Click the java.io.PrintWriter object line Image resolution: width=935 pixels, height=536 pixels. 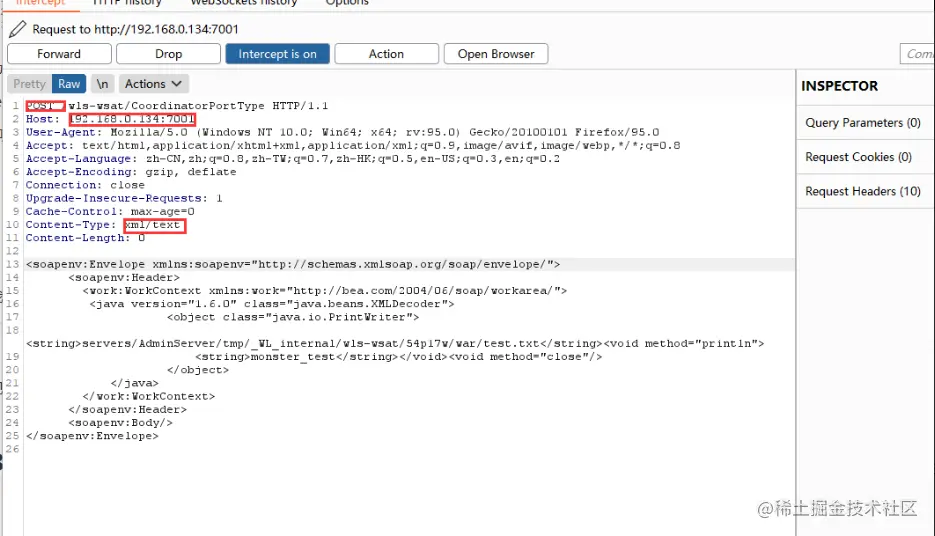coord(293,317)
